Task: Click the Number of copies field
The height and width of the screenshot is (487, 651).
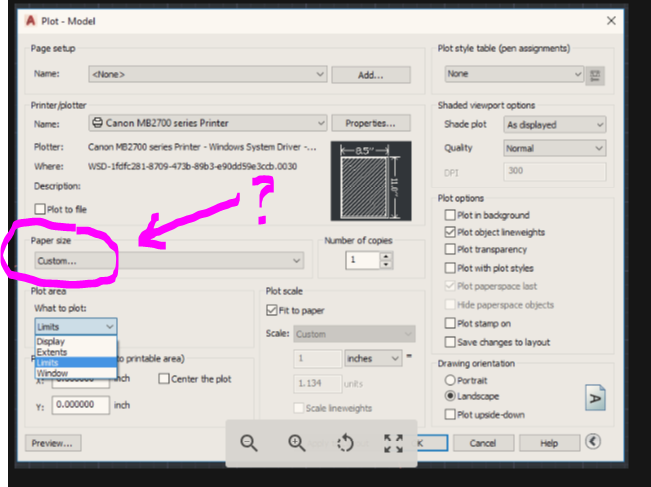Action: pyautogui.click(x=362, y=260)
